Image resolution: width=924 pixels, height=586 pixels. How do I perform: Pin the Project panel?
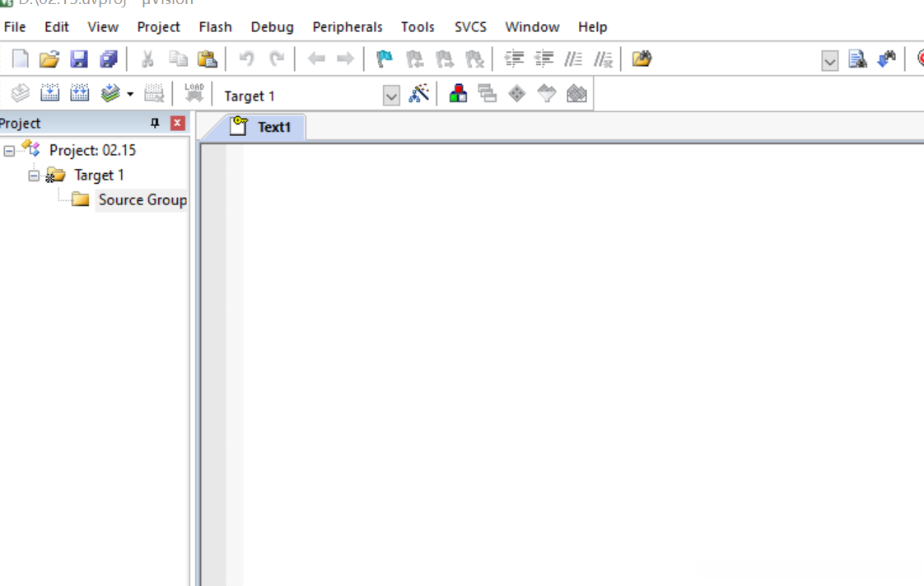click(x=155, y=123)
